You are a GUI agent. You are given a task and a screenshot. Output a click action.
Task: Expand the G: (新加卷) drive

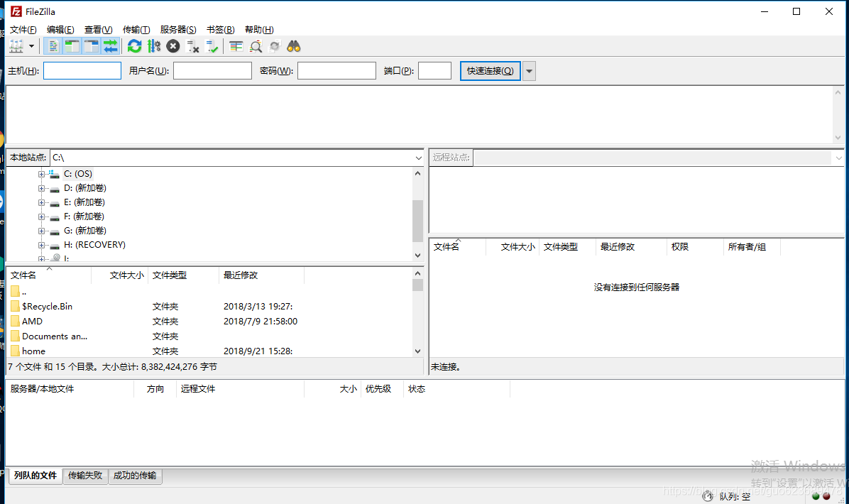click(41, 231)
